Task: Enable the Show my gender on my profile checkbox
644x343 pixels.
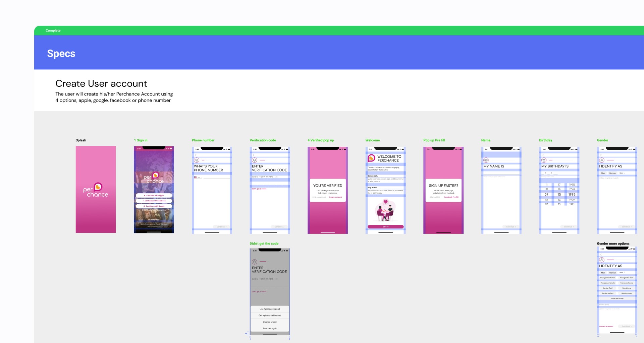Action: point(600,178)
